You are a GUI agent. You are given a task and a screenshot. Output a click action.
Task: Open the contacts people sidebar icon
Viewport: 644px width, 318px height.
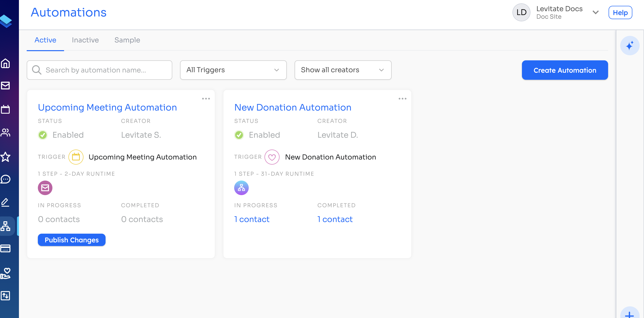[x=6, y=132]
